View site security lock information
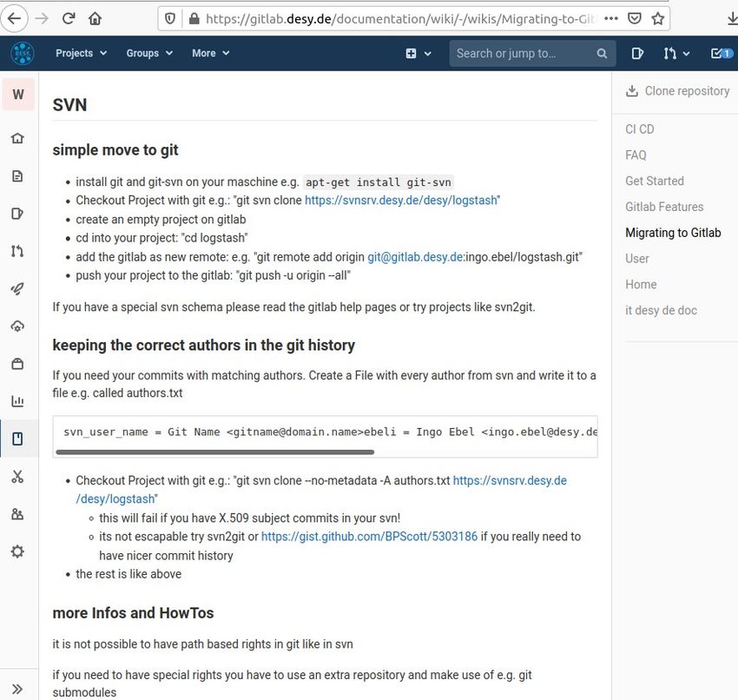The image size is (738, 700). 194,19
